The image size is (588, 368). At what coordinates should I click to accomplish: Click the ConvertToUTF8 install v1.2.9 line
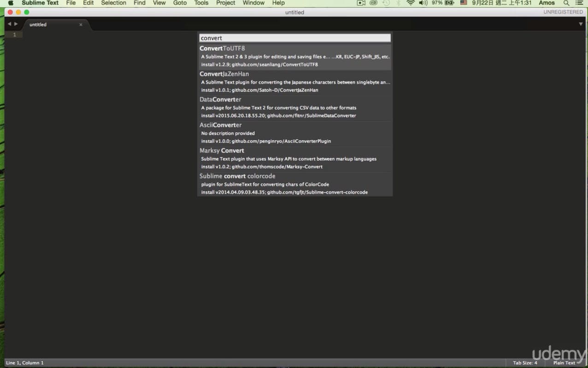click(259, 65)
